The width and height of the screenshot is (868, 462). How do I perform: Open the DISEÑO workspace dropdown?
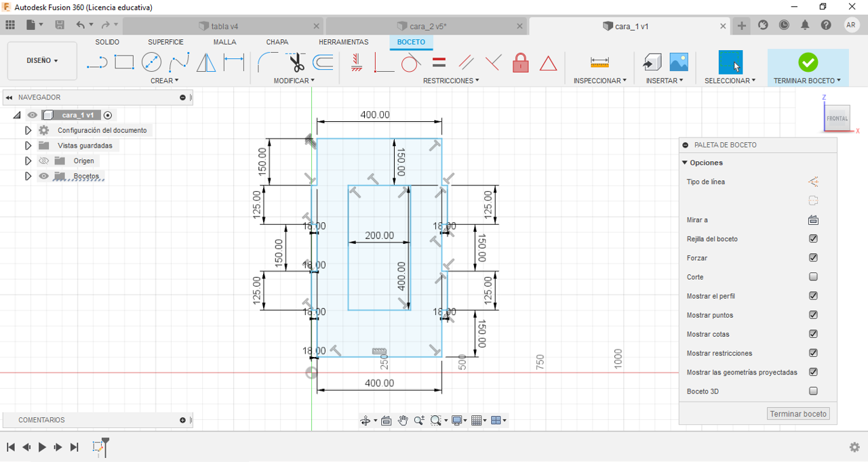click(42, 61)
